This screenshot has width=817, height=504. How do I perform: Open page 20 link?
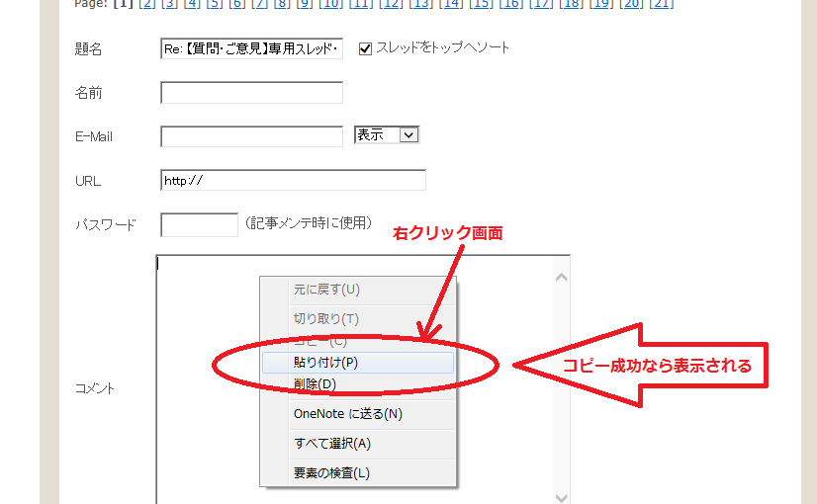pyautogui.click(x=631, y=4)
